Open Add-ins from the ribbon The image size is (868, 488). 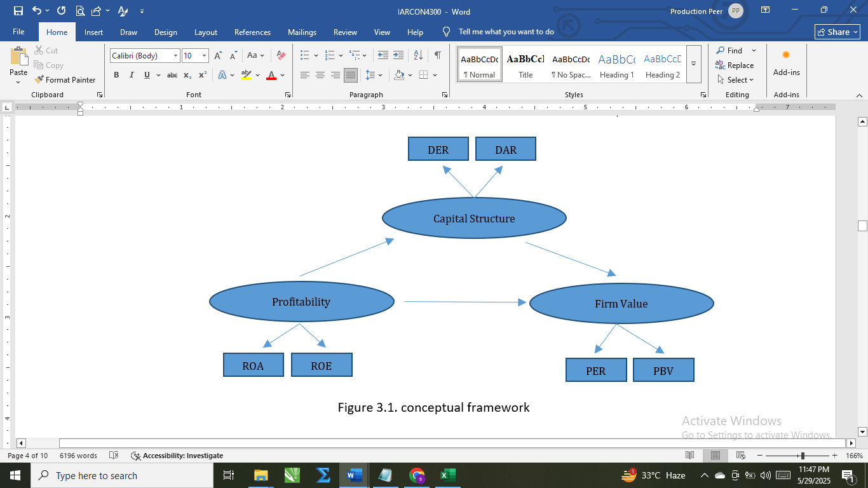[x=787, y=64]
